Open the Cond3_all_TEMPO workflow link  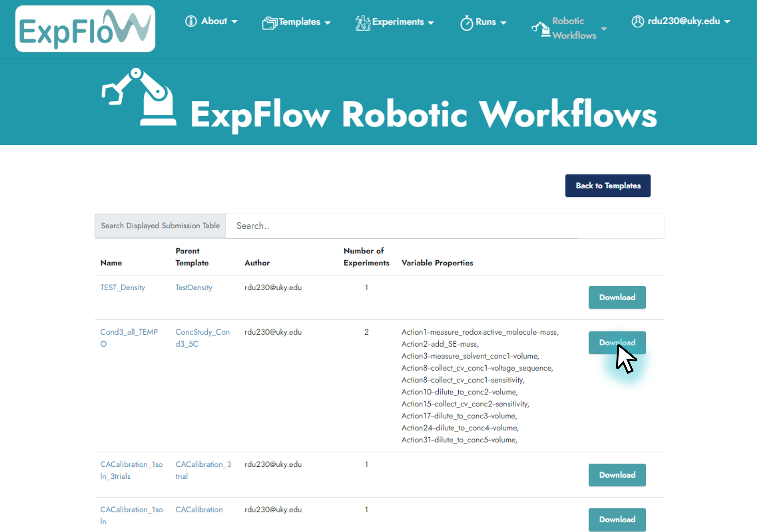click(x=130, y=338)
